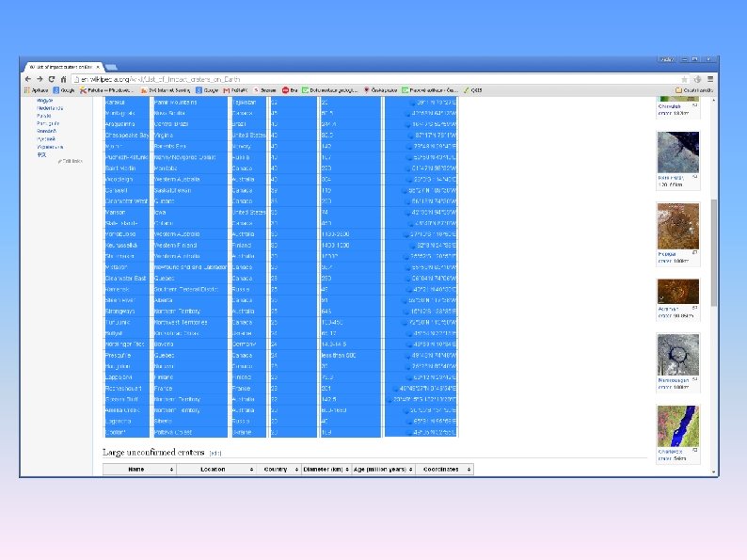Screen dimensions: 747x560
Task: Close the impact craters tab
Action: 98,67
